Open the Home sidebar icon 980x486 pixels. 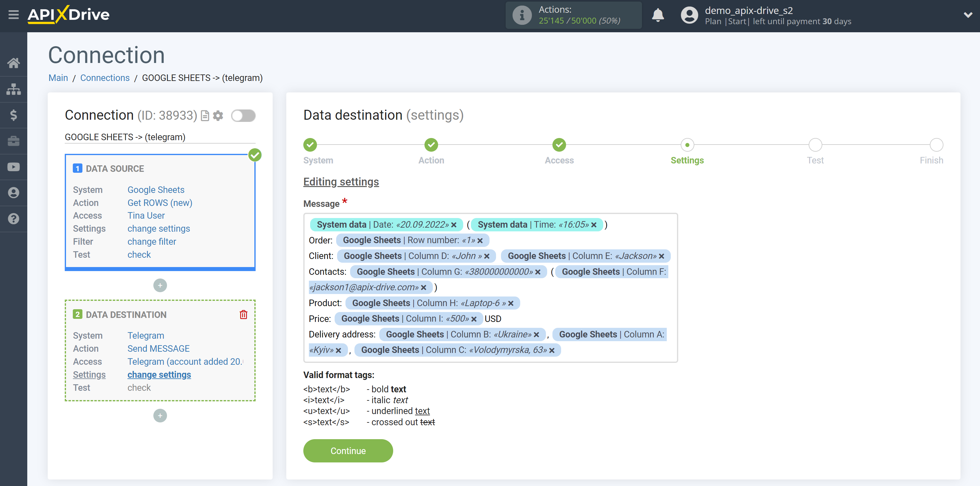pyautogui.click(x=13, y=63)
